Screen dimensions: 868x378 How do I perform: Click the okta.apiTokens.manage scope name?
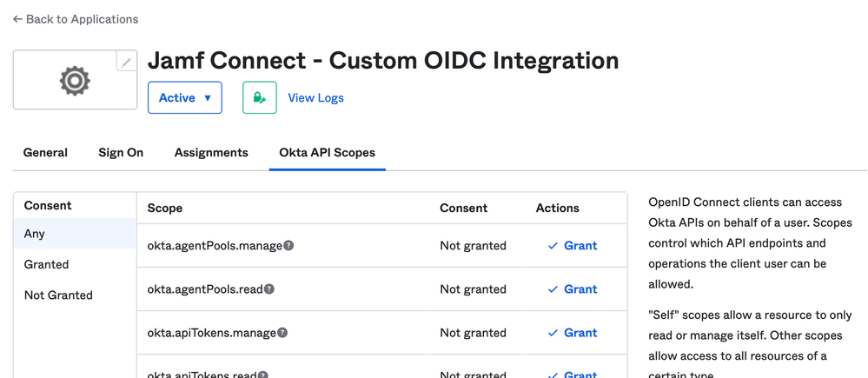pyautogui.click(x=211, y=333)
